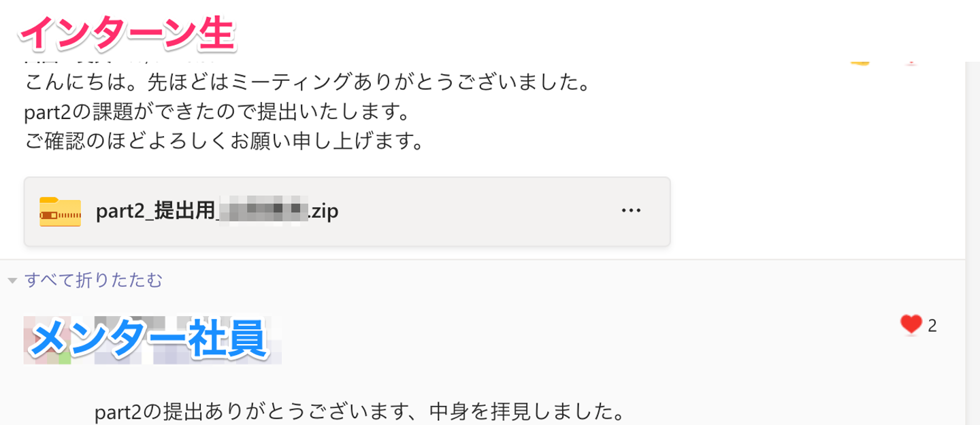Collapse replies using the gray triangle

[12, 280]
